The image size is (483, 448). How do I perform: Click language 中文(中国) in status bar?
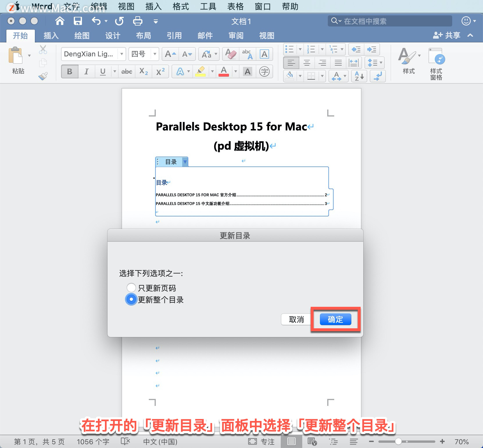[160, 442]
